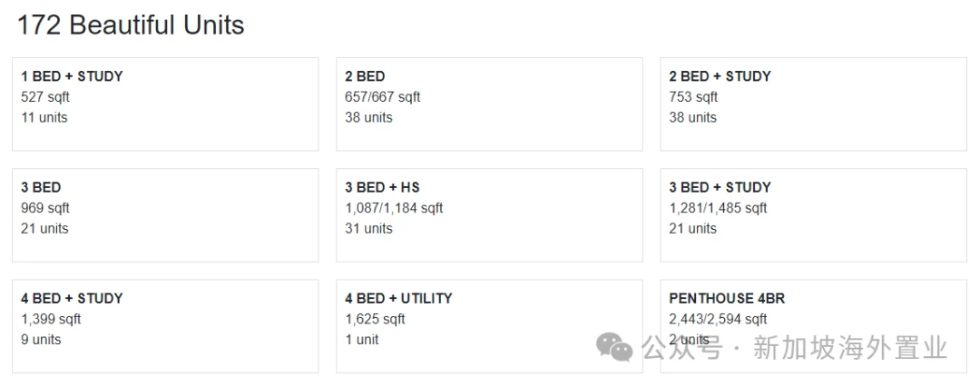980x387 pixels.
Task: Click the 1,281/1,485 sqft text
Action: point(718,208)
